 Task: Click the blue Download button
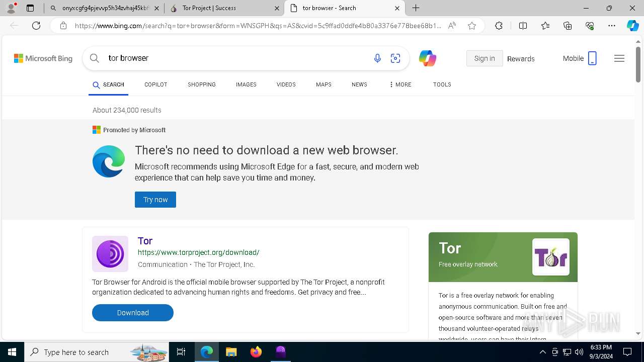(133, 313)
